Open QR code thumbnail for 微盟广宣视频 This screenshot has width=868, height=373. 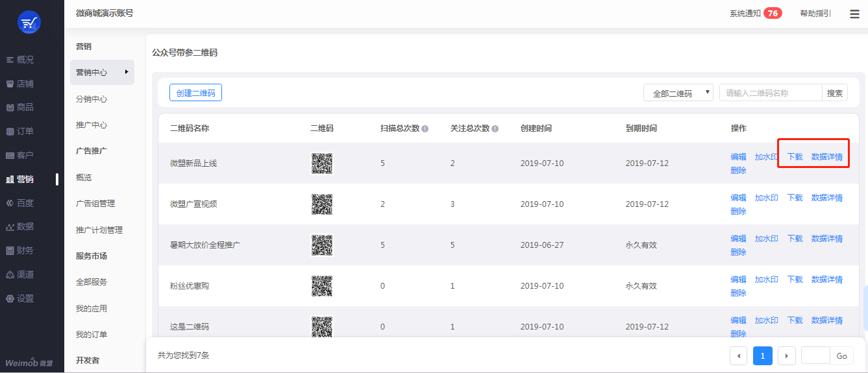tap(322, 204)
